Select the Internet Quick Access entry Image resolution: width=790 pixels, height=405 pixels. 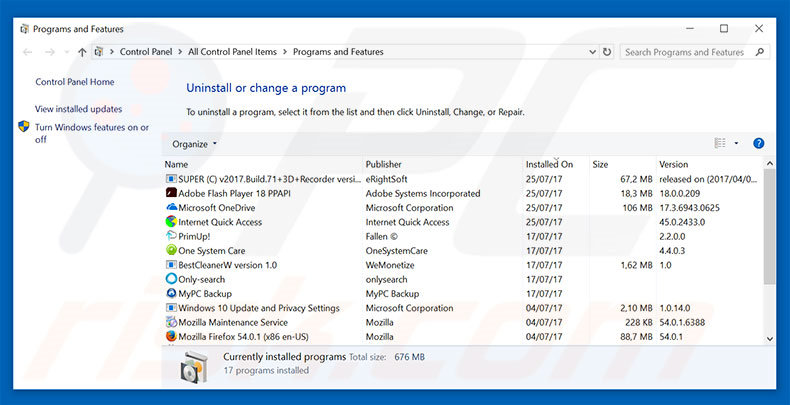coord(464,222)
